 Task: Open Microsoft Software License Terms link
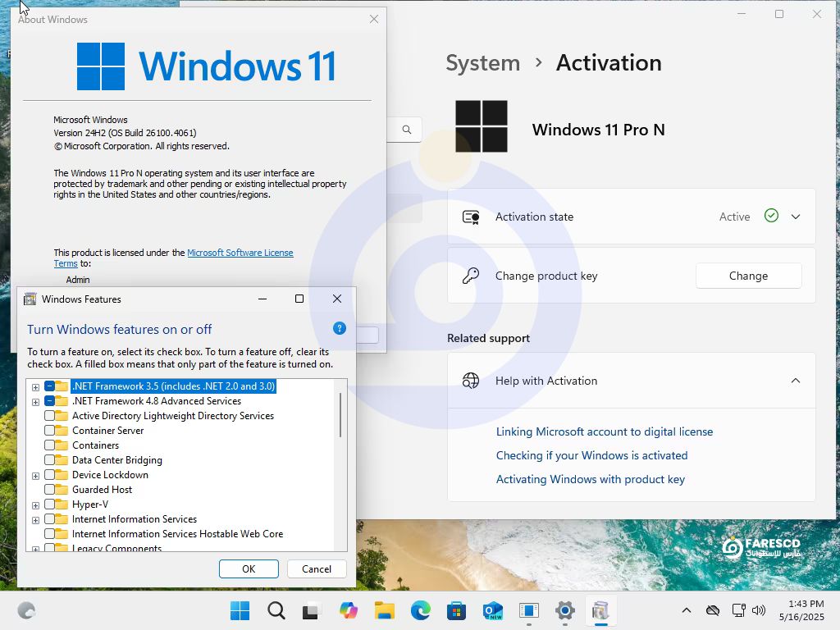pos(240,253)
